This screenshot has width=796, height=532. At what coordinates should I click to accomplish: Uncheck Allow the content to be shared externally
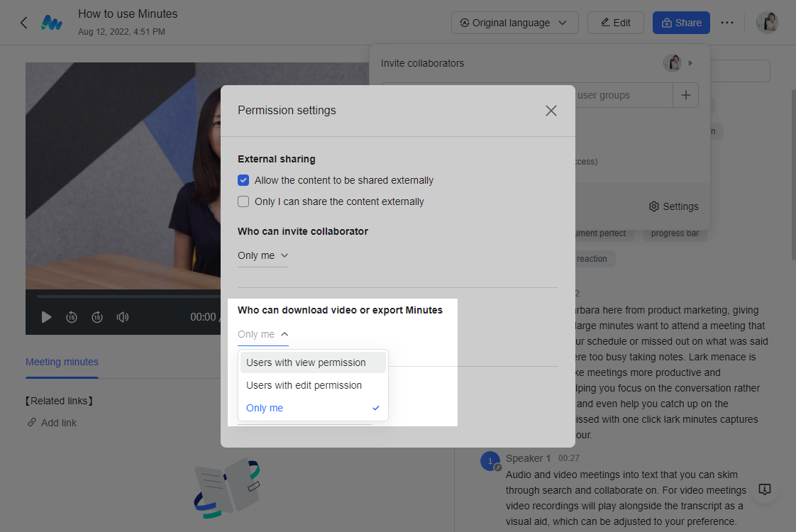(243, 180)
